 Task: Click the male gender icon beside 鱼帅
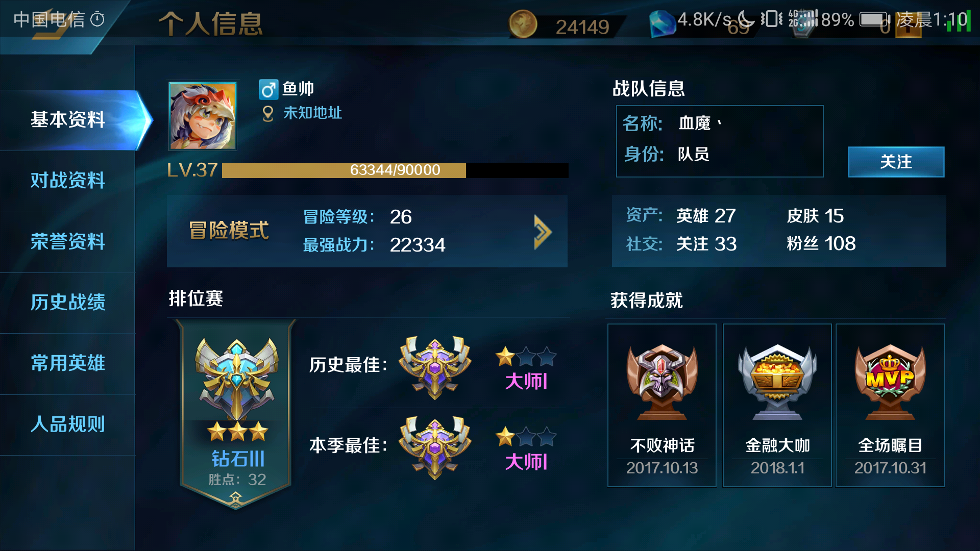(268, 89)
